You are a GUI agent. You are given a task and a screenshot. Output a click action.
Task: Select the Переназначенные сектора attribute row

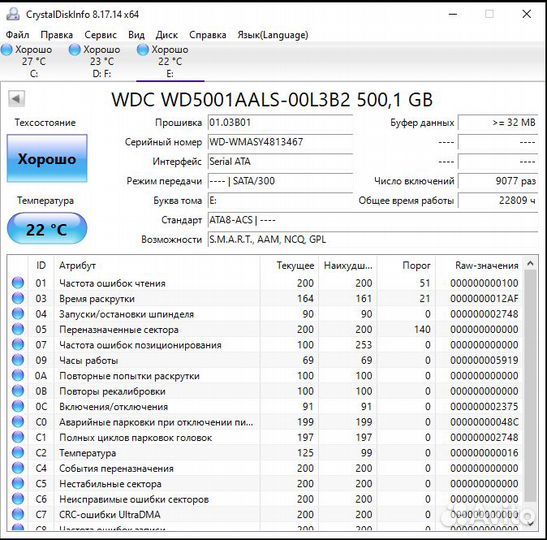pyautogui.click(x=265, y=329)
